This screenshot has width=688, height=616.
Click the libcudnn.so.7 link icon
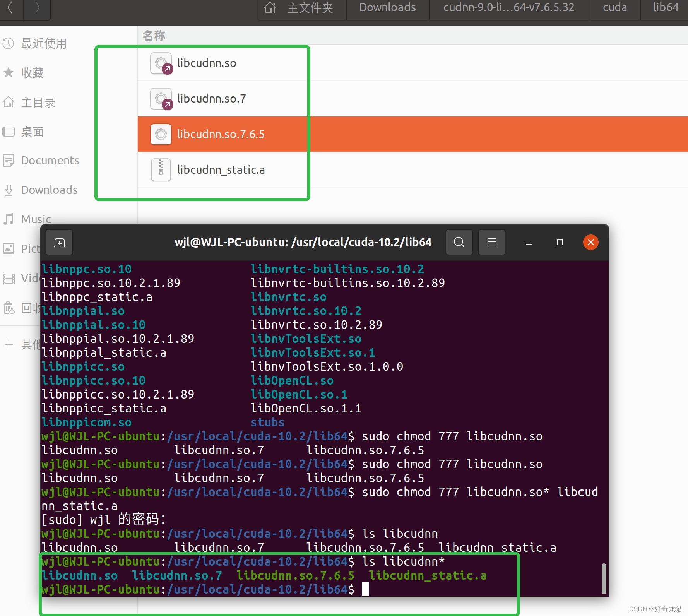coord(161,99)
